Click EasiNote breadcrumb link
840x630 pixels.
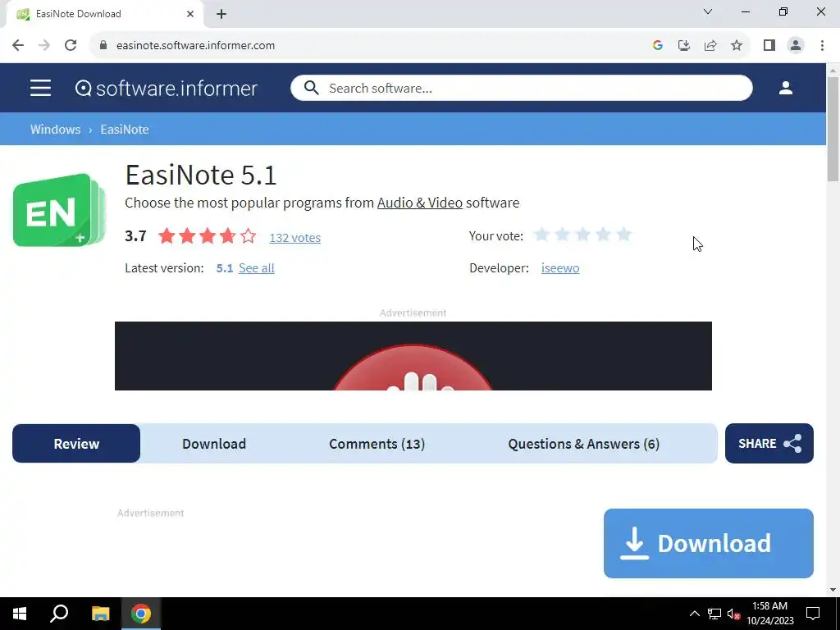pos(125,129)
